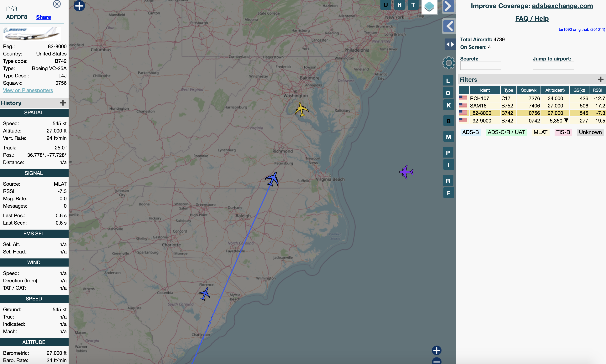Toggle the U map button
Image resolution: width=606 pixels, height=364 pixels.
(x=385, y=5)
